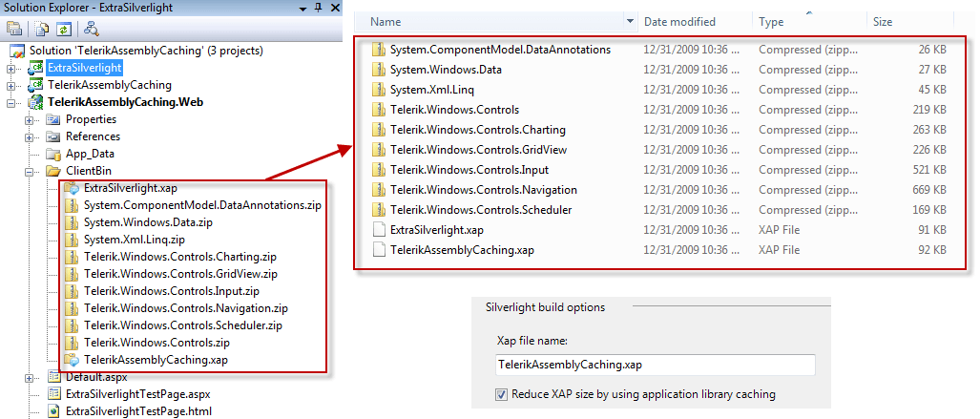The height and width of the screenshot is (419, 980).
Task: Expand the ExtraSilverlight project node
Action: click(10, 68)
